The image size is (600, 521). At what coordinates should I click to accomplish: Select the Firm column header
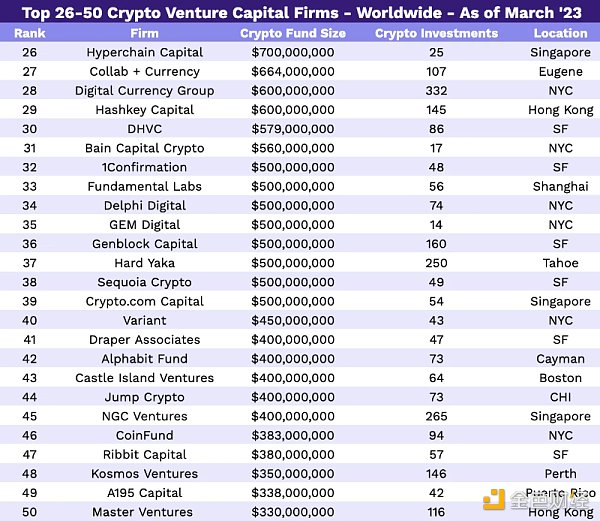[x=144, y=33]
